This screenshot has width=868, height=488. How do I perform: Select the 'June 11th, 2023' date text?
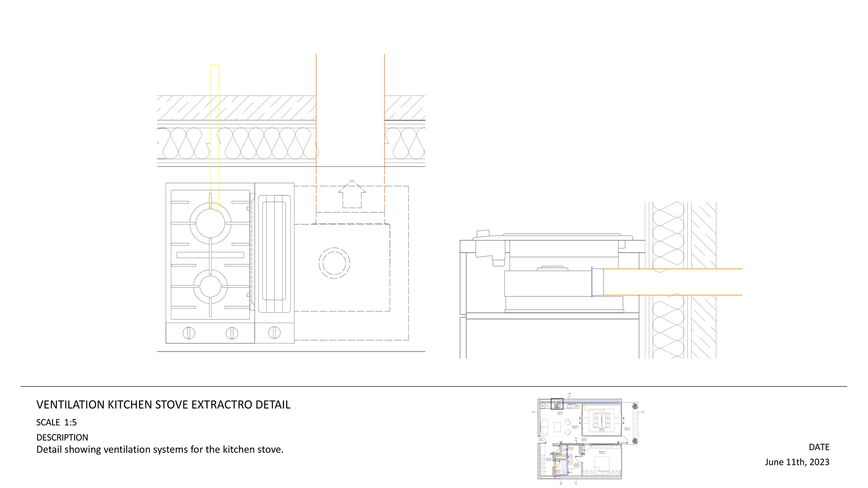(797, 462)
